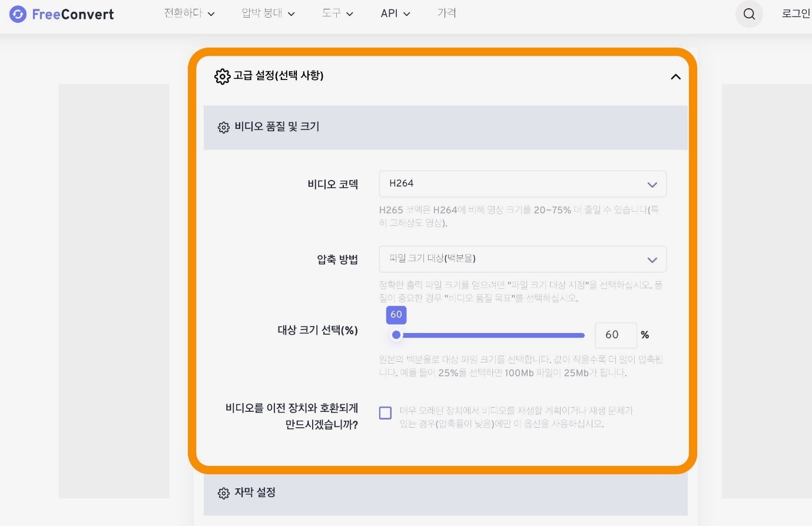Open the 압축 방법 dropdown
Screen dimensions: 812x526
tap(522, 259)
